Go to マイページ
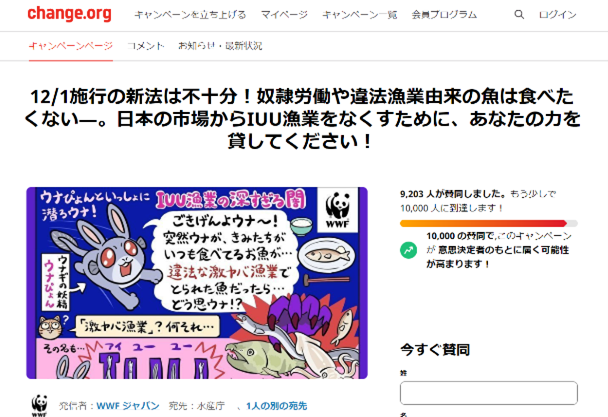This screenshot has width=608, height=417. [x=284, y=15]
